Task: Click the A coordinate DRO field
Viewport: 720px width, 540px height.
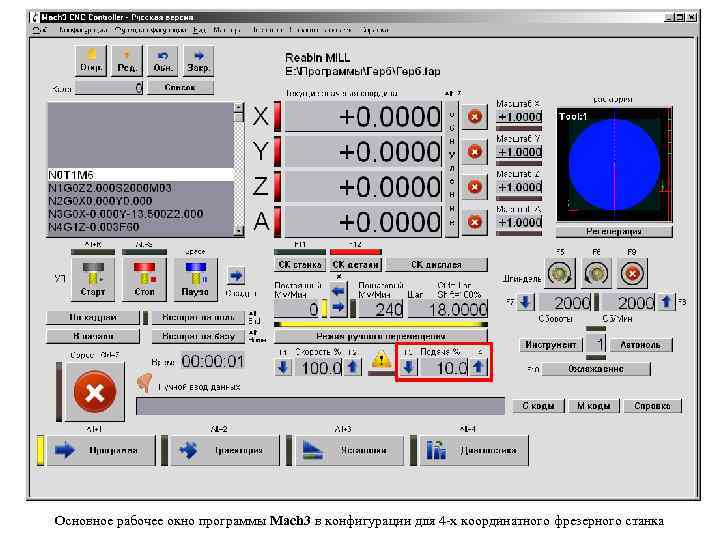Action: click(x=363, y=222)
